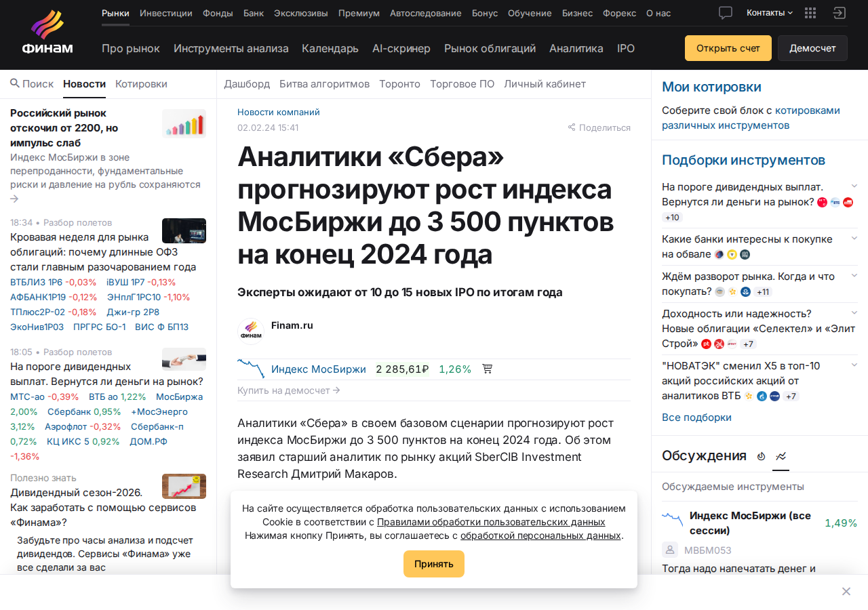Click the sparkline beside Индекс МосБиржи (все сессии)
This screenshot has width=868, height=610.
point(673,520)
